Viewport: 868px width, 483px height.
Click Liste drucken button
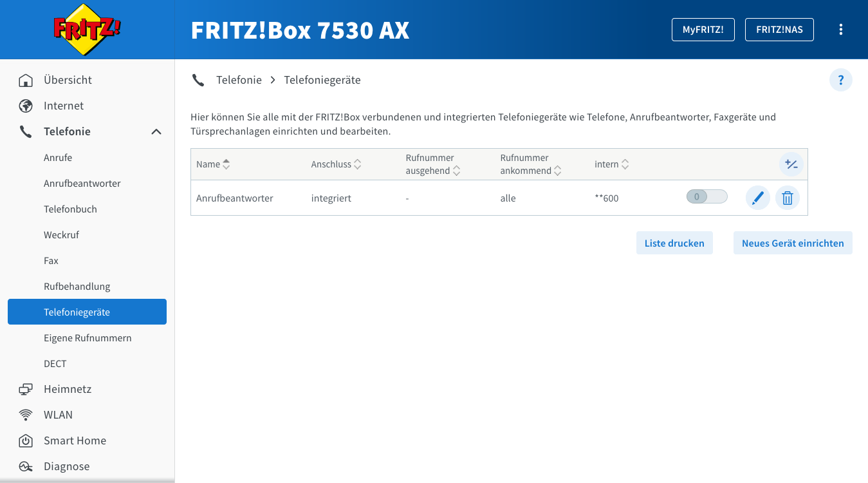[674, 243]
